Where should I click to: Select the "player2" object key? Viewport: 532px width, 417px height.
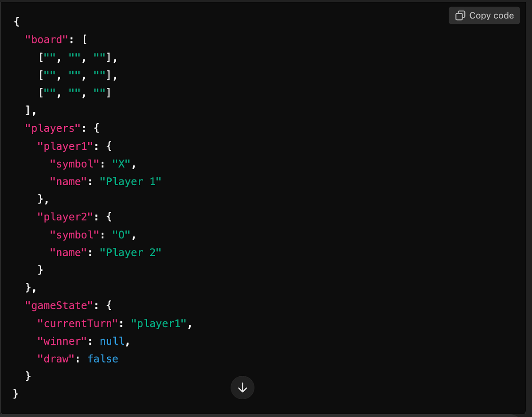pos(65,217)
